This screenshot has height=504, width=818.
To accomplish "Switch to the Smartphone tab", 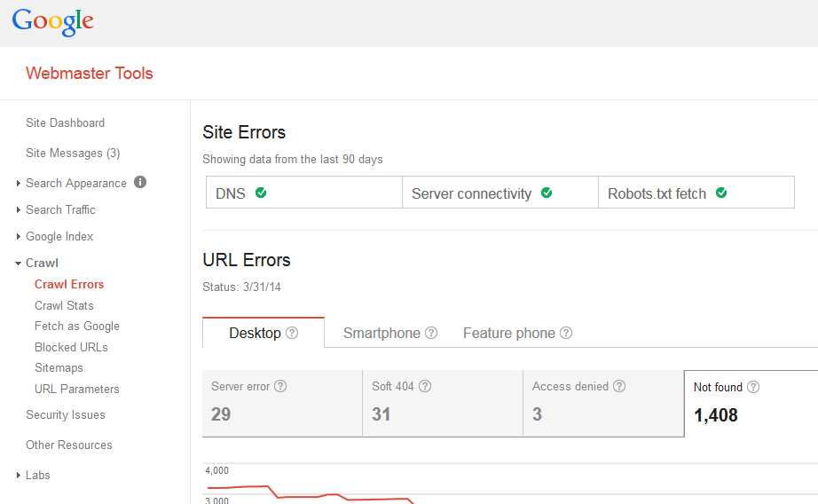I will [x=381, y=334].
